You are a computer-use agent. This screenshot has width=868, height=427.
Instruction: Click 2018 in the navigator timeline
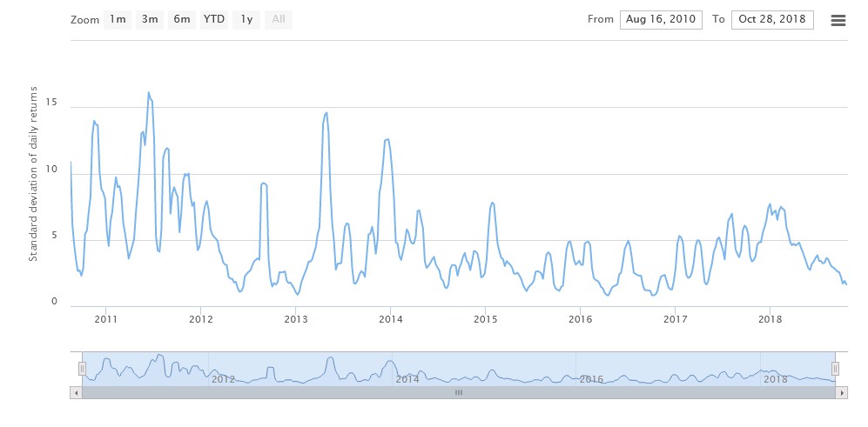(x=775, y=378)
